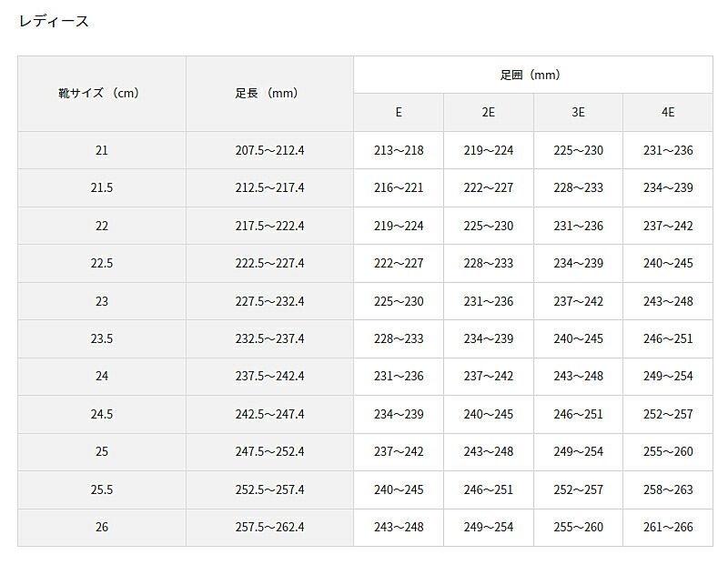This screenshot has height=575, width=728.
Task: Click the 4E value for size 22
Action: [668, 226]
